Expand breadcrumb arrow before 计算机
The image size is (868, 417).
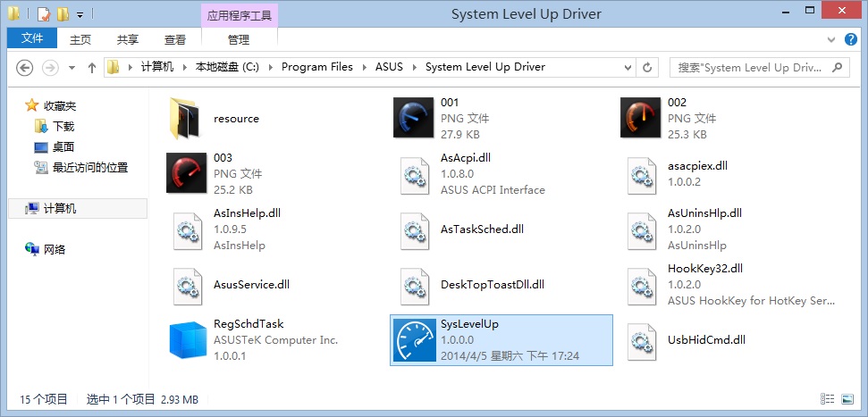[131, 68]
